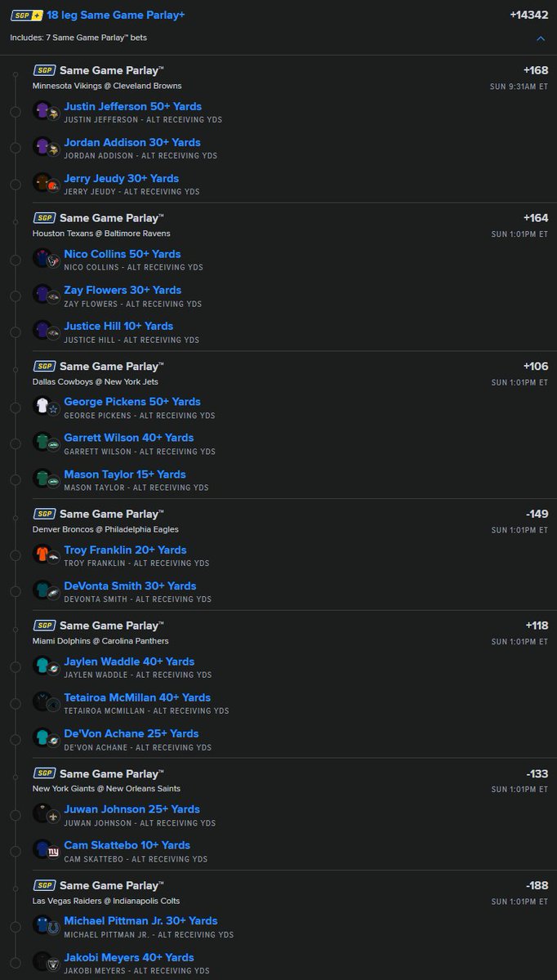Click Jakobi Meyers' Raiders jersey icon

[42, 960]
